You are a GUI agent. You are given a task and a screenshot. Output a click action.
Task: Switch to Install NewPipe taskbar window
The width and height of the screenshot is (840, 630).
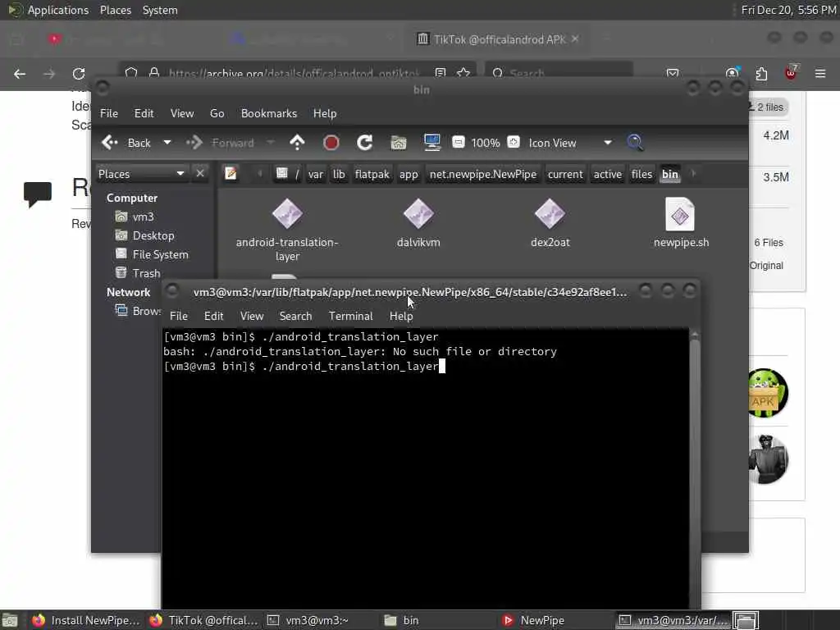coord(85,620)
